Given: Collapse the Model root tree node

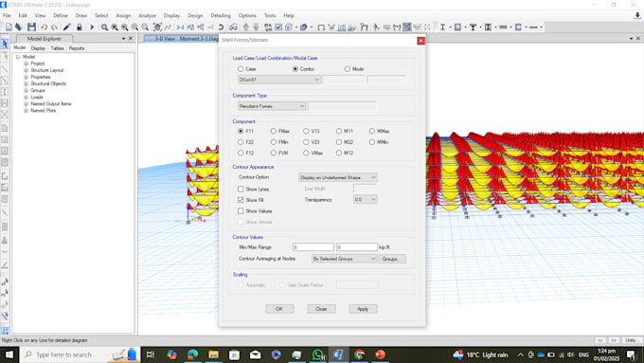Looking at the screenshot, I should 18,57.
